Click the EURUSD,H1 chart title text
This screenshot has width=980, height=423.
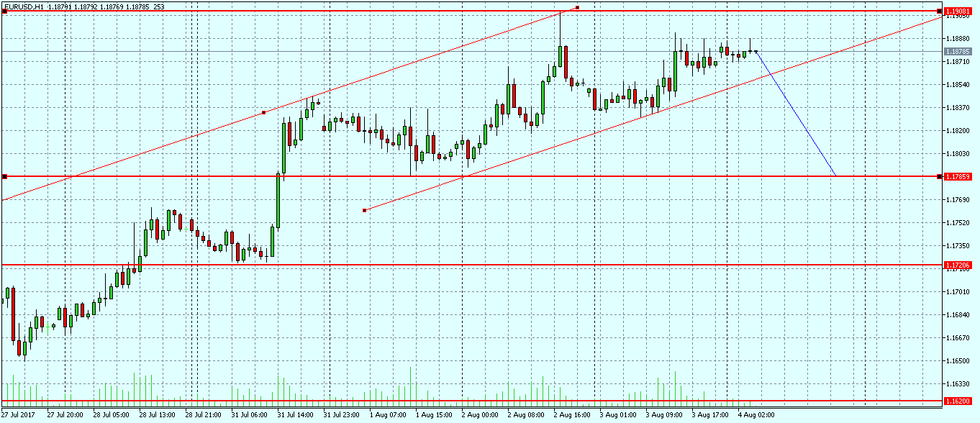coord(24,6)
